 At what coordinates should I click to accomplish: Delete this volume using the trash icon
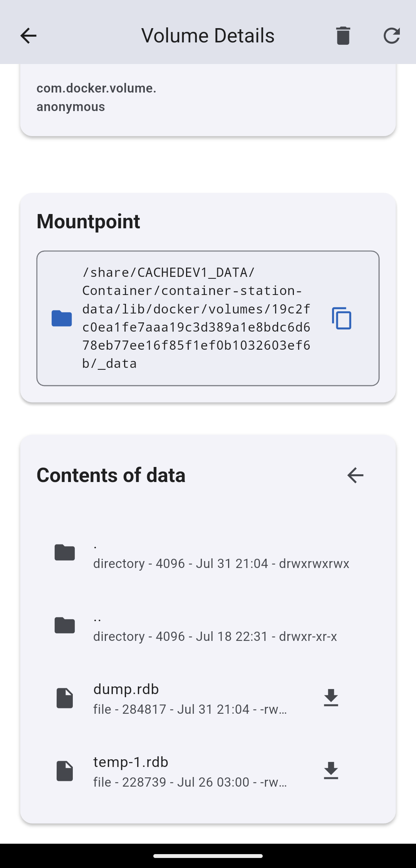tap(342, 35)
